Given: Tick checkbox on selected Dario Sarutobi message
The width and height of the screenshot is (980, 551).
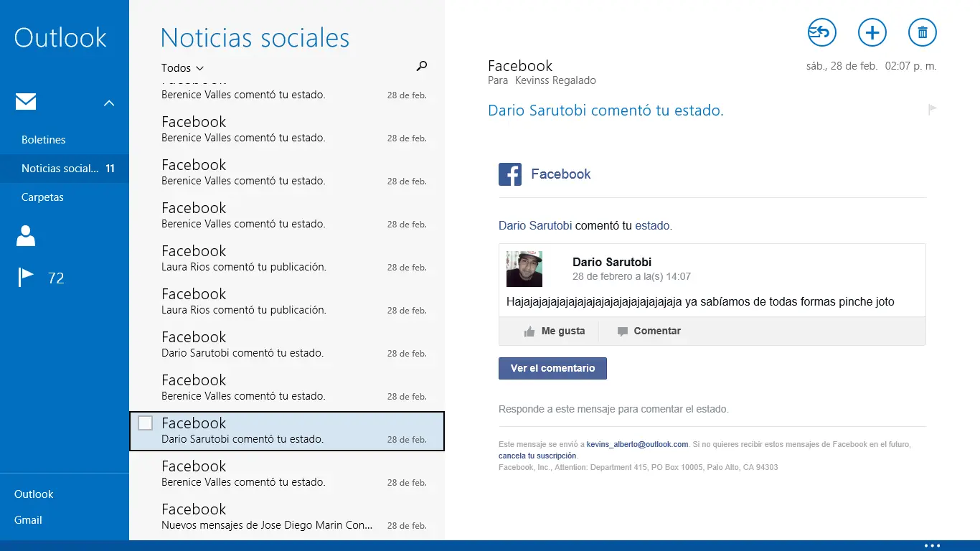Looking at the screenshot, I should pyautogui.click(x=145, y=423).
